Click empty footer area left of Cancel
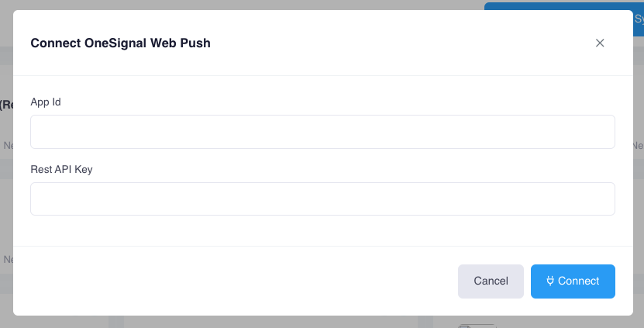The width and height of the screenshot is (644, 328). pyautogui.click(x=236, y=281)
